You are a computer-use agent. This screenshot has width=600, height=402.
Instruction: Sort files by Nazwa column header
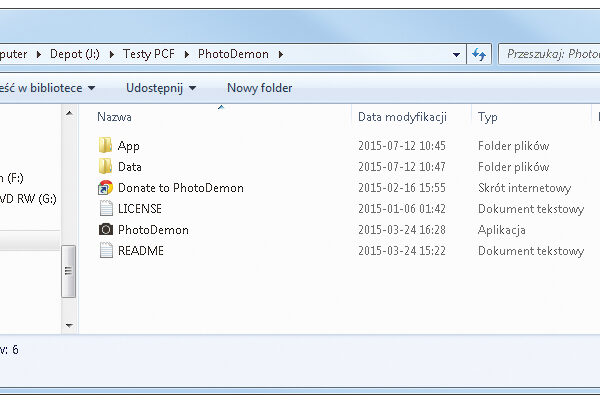pyautogui.click(x=115, y=117)
